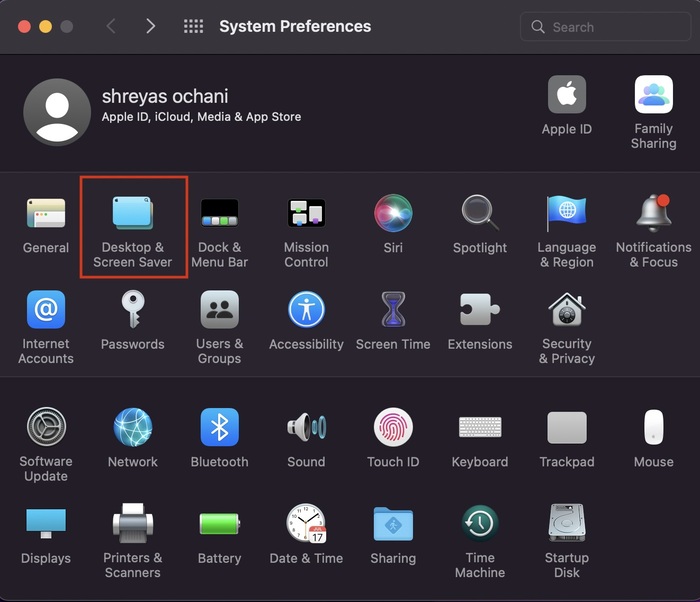Image resolution: width=700 pixels, height=602 pixels.
Task: Open Family Sharing settings
Action: [x=654, y=94]
